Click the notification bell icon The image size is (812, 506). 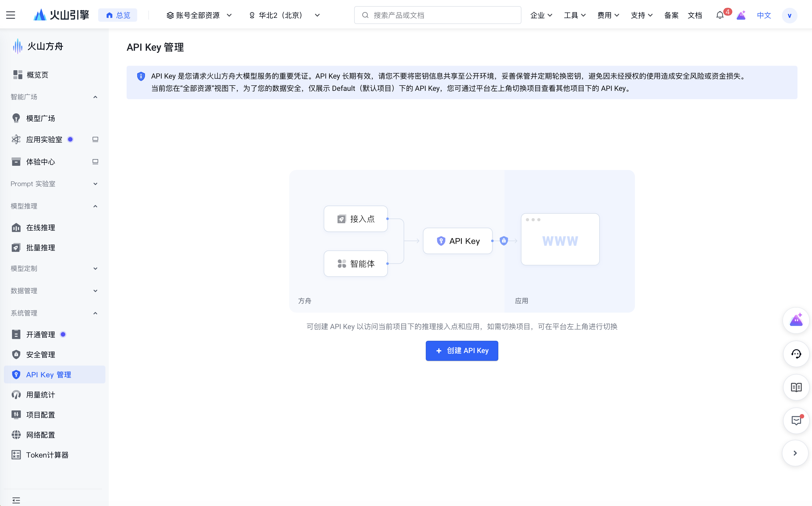point(720,15)
